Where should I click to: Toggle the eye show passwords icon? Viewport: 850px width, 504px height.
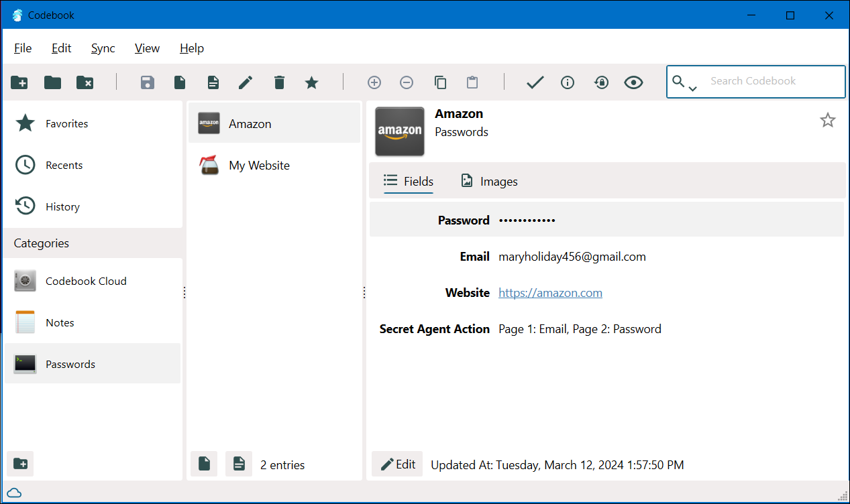pyautogui.click(x=633, y=82)
